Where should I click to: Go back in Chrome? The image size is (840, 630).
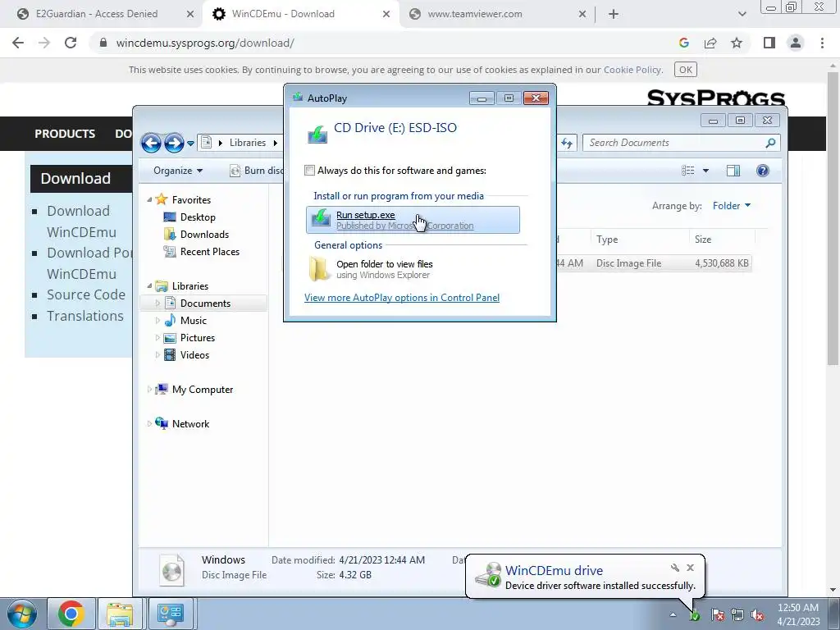[x=18, y=43]
